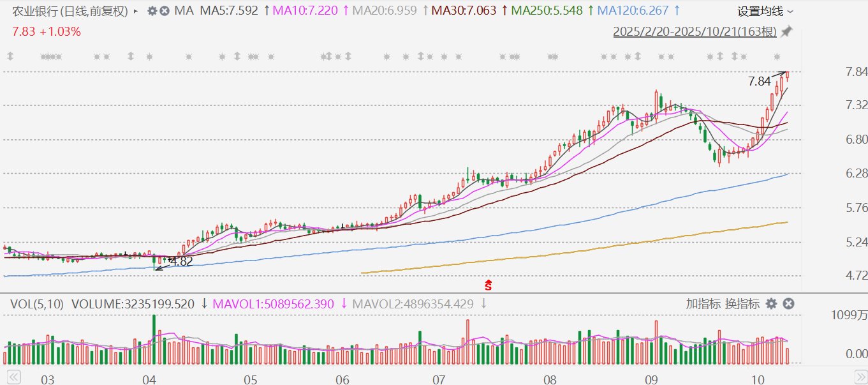Expand the 设置均线 dropdown

pos(765,11)
